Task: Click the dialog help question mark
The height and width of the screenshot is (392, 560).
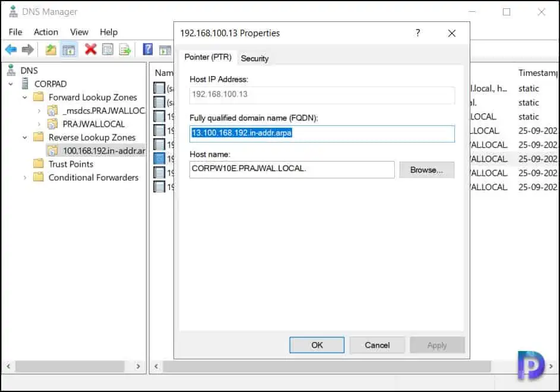Action: (x=418, y=33)
